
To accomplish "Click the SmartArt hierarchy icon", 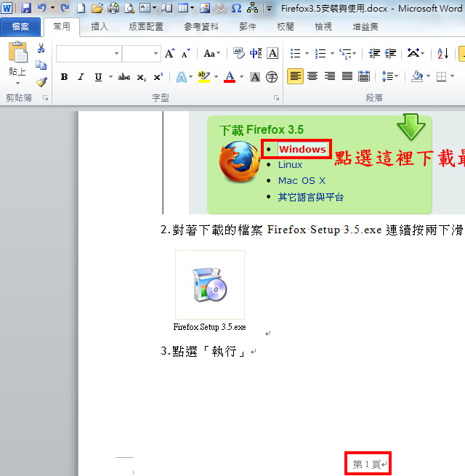I will tap(253, 8).
